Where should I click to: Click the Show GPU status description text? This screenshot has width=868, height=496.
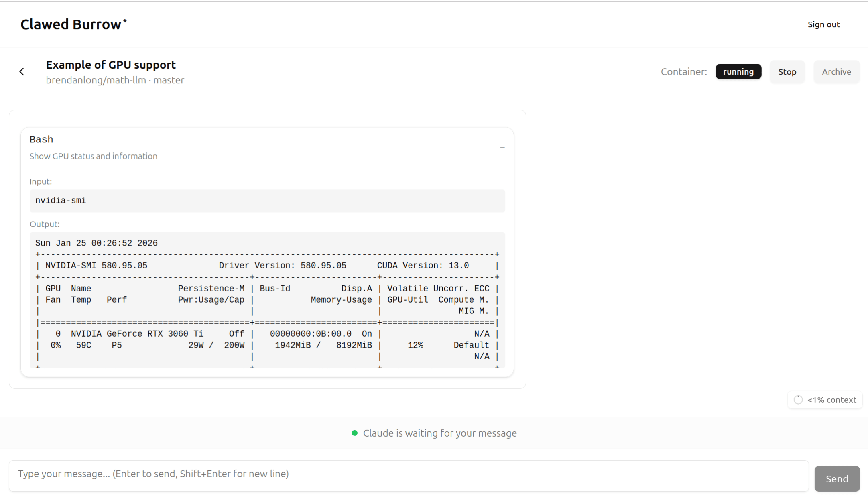pos(94,156)
